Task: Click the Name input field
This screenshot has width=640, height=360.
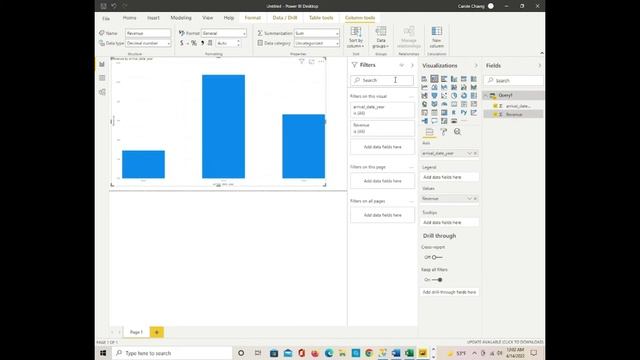Action: pyautogui.click(x=148, y=33)
